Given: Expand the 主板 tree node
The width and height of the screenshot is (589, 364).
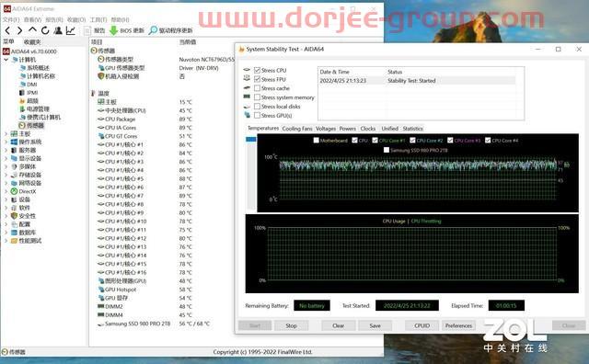Looking at the screenshot, I should [6, 133].
